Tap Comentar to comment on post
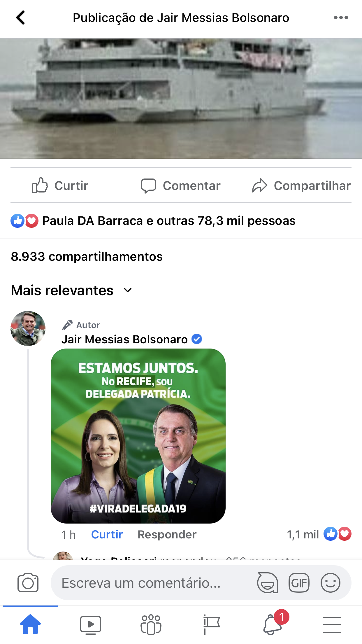362x644 pixels. tap(181, 185)
